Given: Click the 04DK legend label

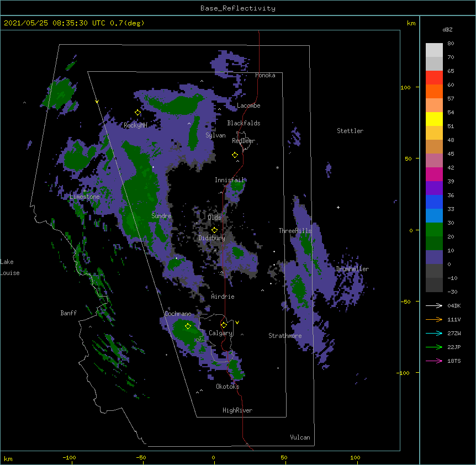Looking at the screenshot, I should point(454,305).
